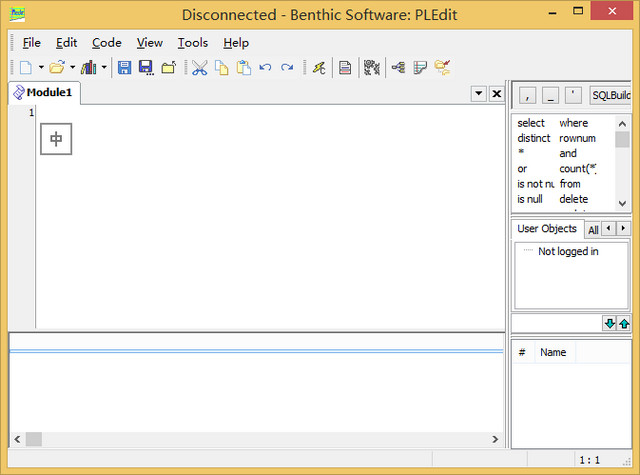
Task: Open the Tools menu
Action: (193, 43)
